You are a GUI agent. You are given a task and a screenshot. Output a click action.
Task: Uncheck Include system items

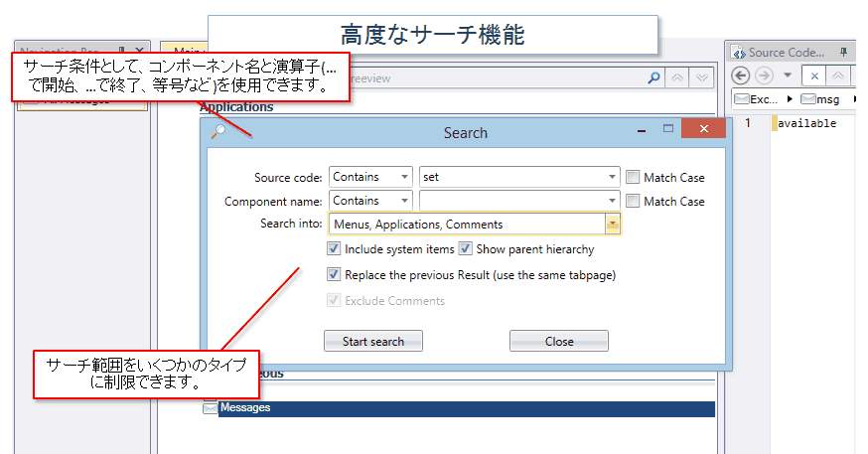click(335, 249)
